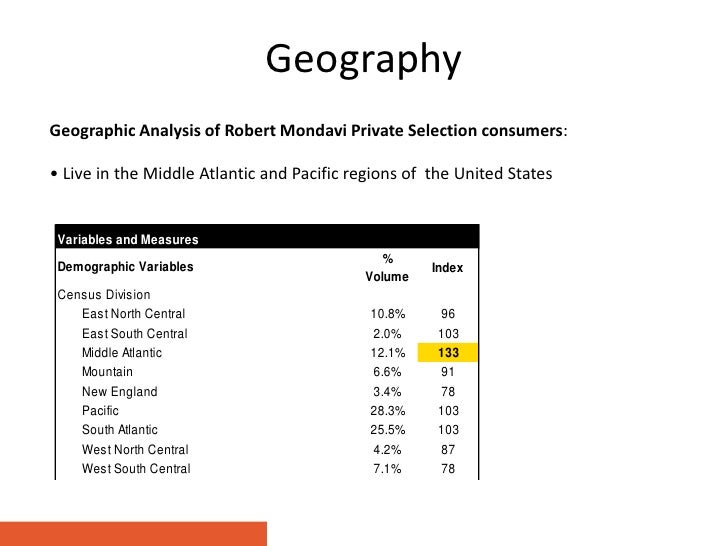Click the Pacific 28.3% volume value

coord(388,411)
